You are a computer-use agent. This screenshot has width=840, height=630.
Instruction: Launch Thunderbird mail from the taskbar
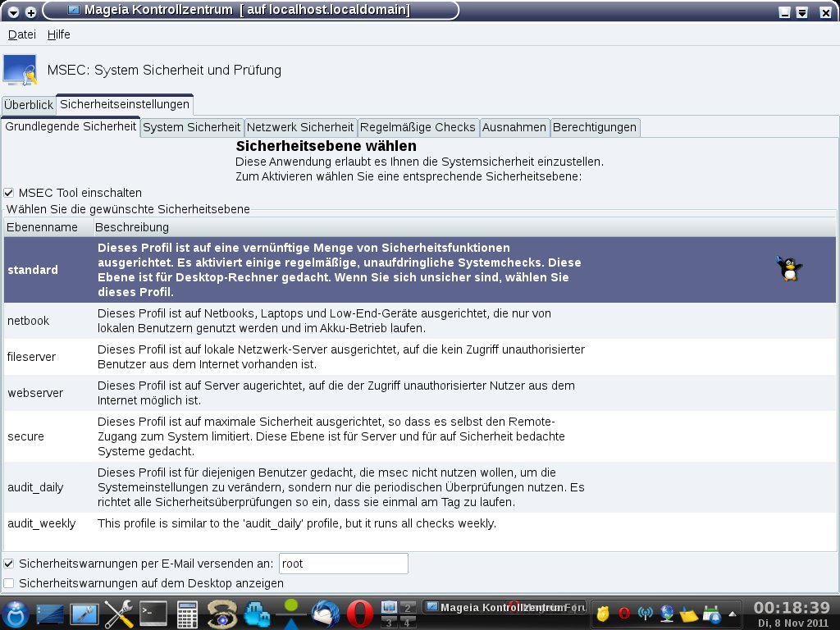point(325,614)
